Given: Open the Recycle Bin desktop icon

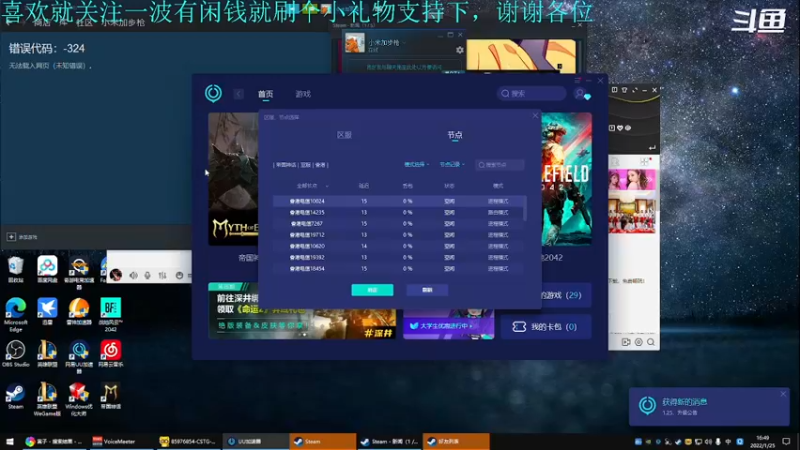Looking at the screenshot, I should click(x=16, y=270).
